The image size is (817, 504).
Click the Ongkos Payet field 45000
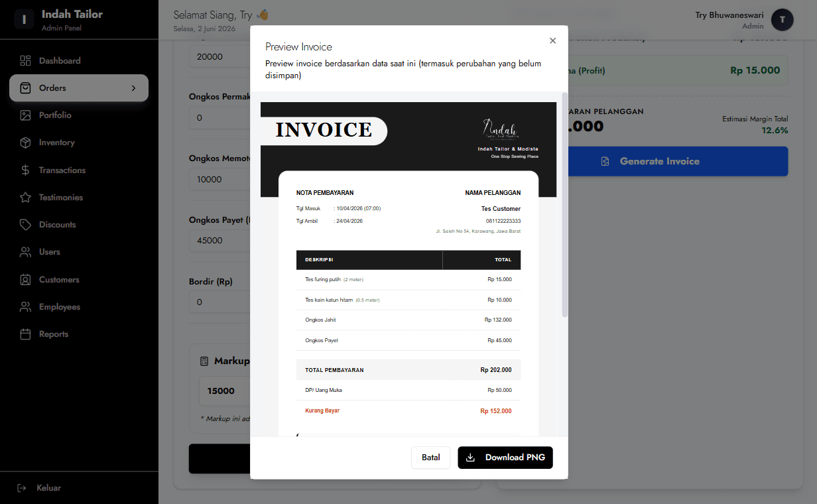[x=220, y=240]
